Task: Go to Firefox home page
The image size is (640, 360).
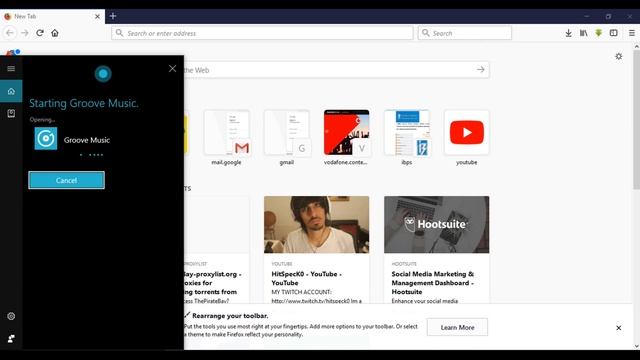Action: tap(55, 33)
